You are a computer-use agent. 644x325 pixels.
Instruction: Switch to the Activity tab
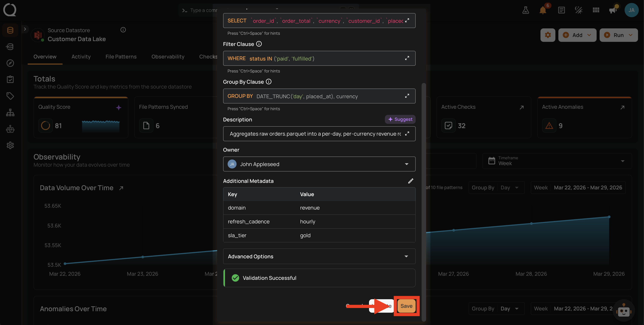click(81, 57)
